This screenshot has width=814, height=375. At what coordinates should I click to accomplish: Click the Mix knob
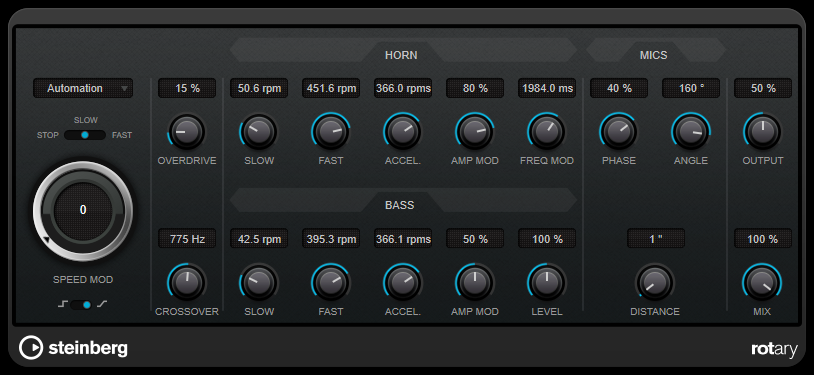coord(762,283)
